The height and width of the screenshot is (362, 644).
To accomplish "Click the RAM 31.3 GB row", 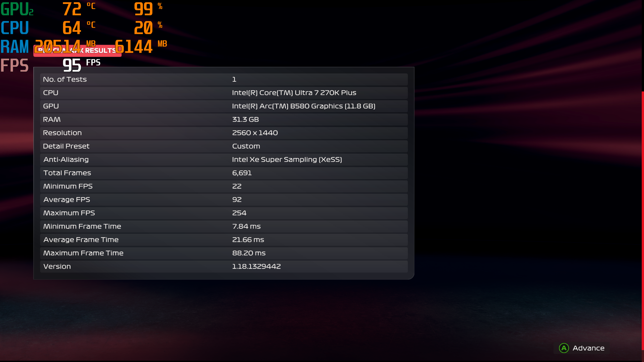I will 223,119.
